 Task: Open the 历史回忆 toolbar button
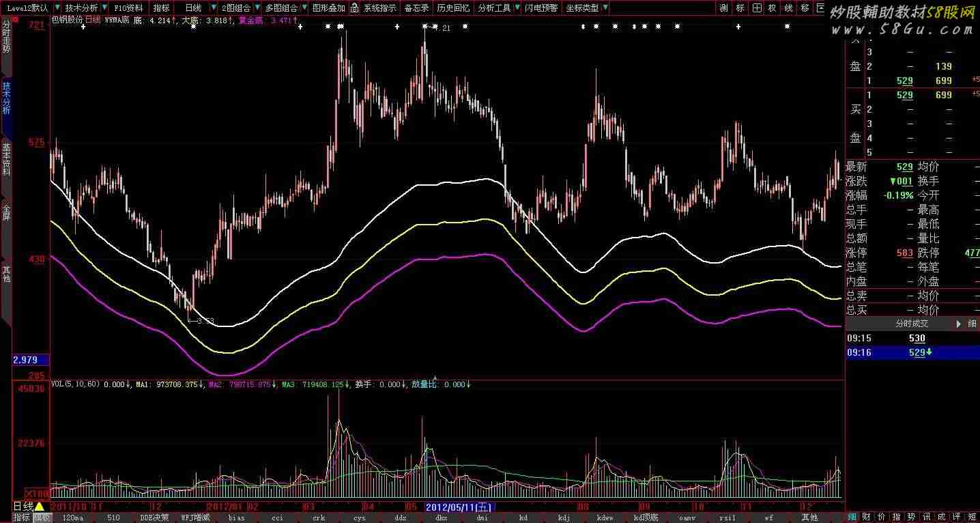[453, 8]
